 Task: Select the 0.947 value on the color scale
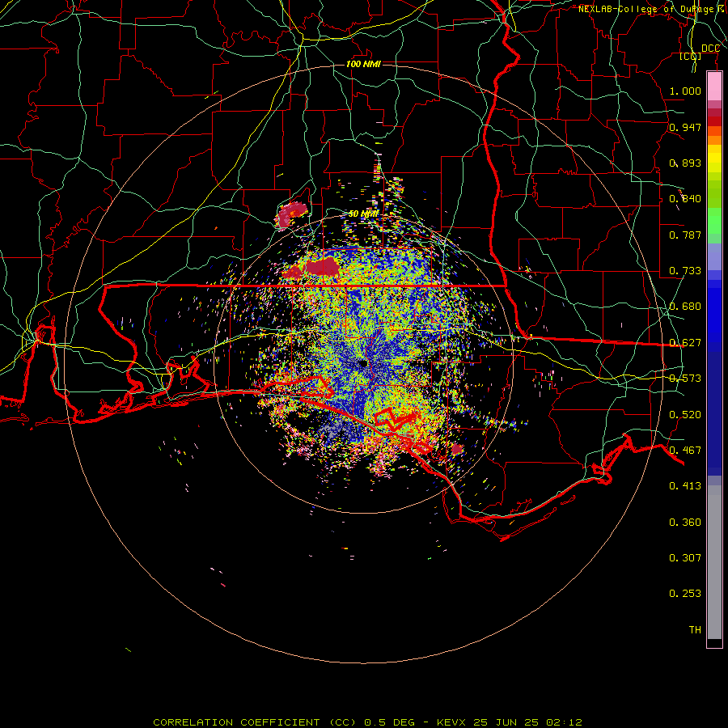coord(685,127)
